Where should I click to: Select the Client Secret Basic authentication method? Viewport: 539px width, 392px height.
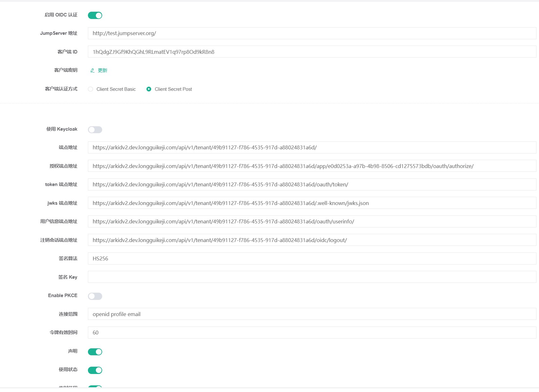pos(90,89)
